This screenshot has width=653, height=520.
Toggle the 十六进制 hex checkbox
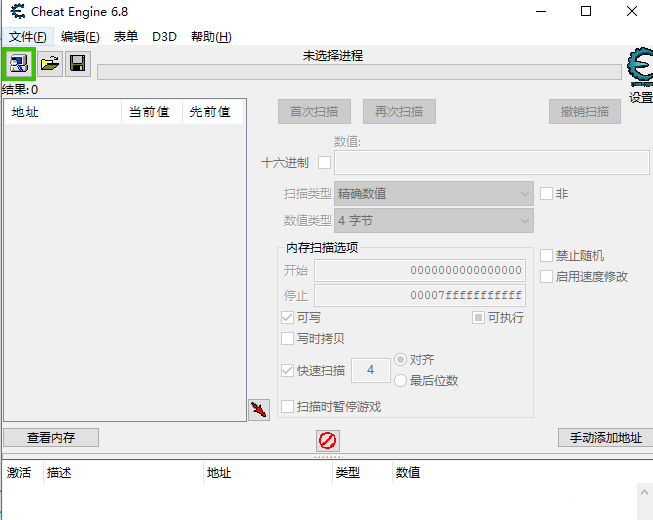pyautogui.click(x=324, y=162)
